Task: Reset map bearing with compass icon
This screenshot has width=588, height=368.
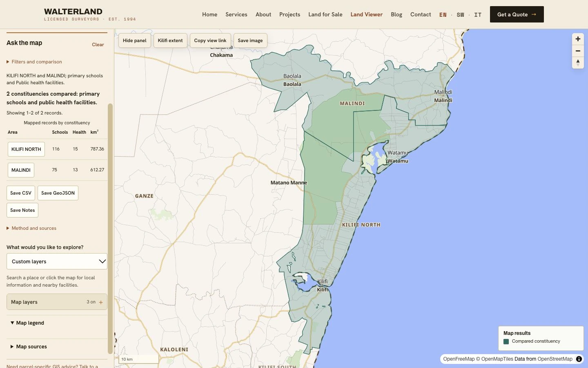Action: tap(578, 63)
